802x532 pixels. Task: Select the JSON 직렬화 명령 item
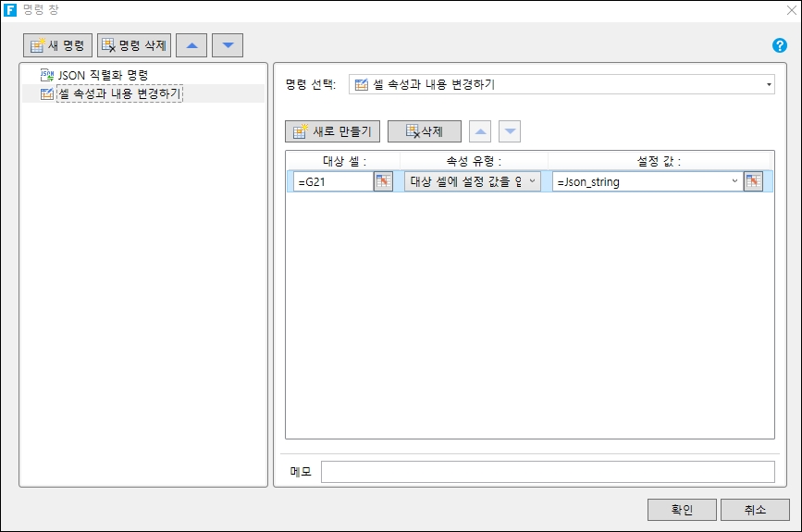click(103, 74)
